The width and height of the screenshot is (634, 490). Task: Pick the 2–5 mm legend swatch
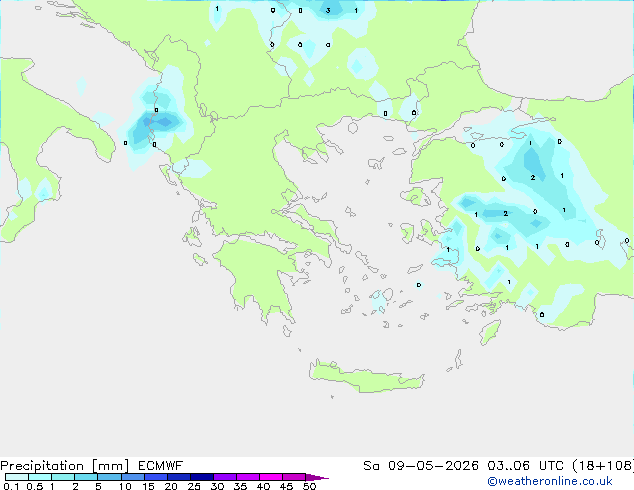click(x=86, y=477)
